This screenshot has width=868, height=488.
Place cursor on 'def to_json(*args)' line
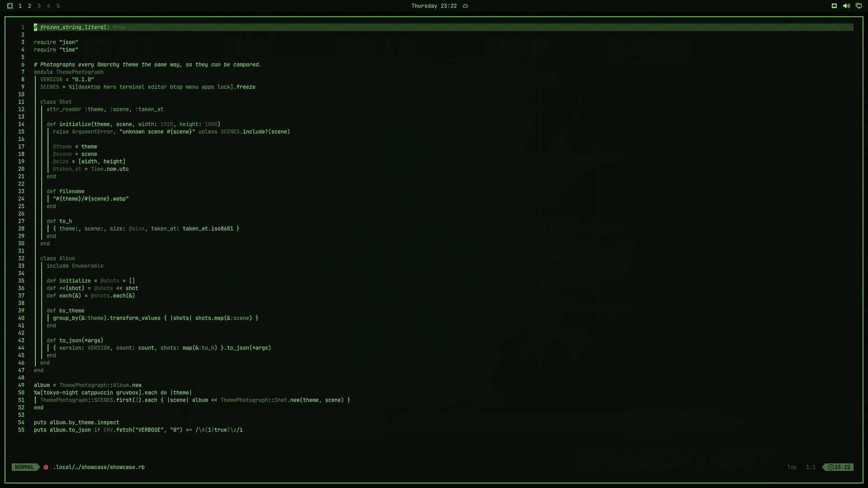[75, 341]
